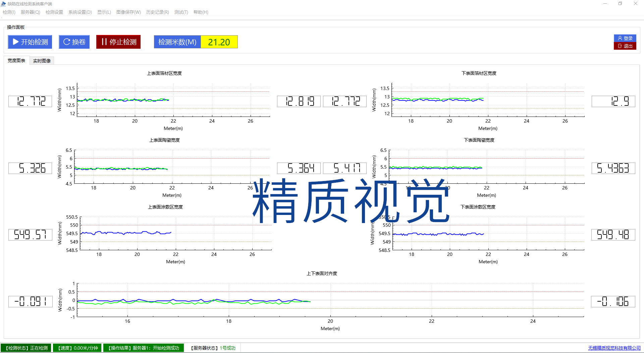This screenshot has width=644, height=353.
Task: Open the 无锡精质视觉科技有限公司 link
Action: coord(614,348)
